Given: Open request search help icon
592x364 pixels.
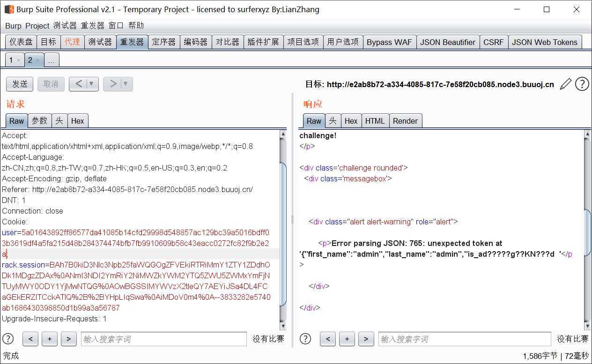Looking at the screenshot, I should click(x=8, y=339).
